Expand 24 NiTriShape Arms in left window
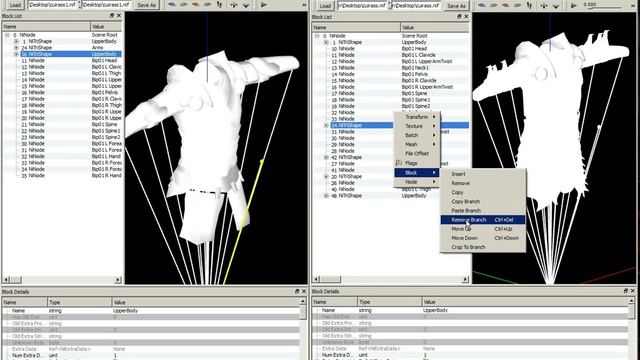 16,48
